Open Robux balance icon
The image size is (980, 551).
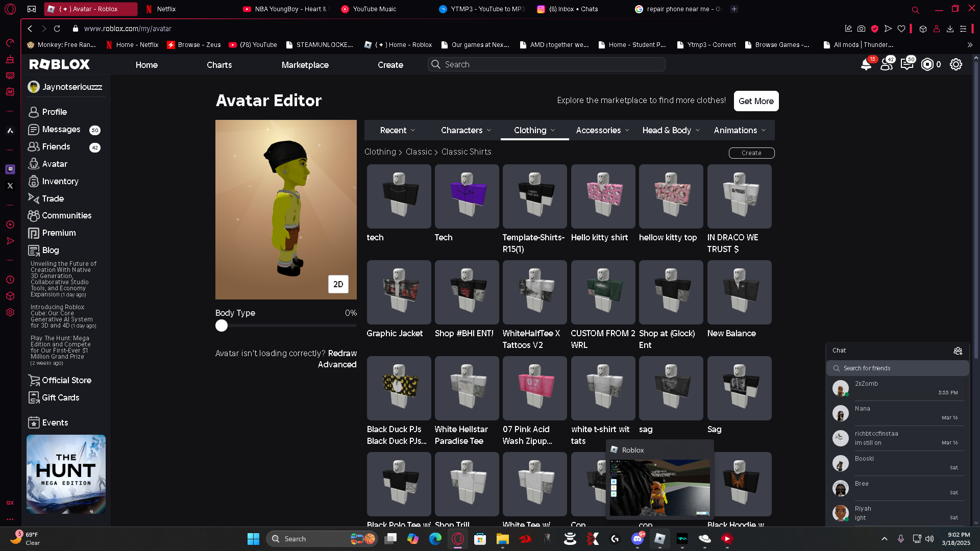pyautogui.click(x=927, y=64)
